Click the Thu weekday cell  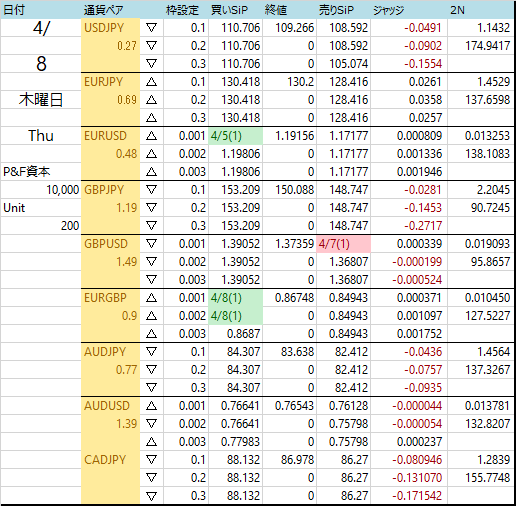(x=41, y=136)
